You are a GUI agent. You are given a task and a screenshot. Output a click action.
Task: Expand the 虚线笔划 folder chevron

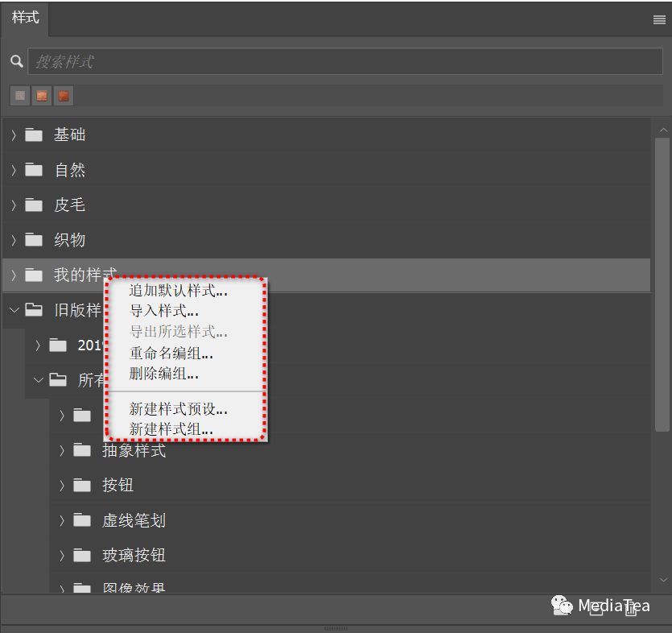[x=62, y=520]
